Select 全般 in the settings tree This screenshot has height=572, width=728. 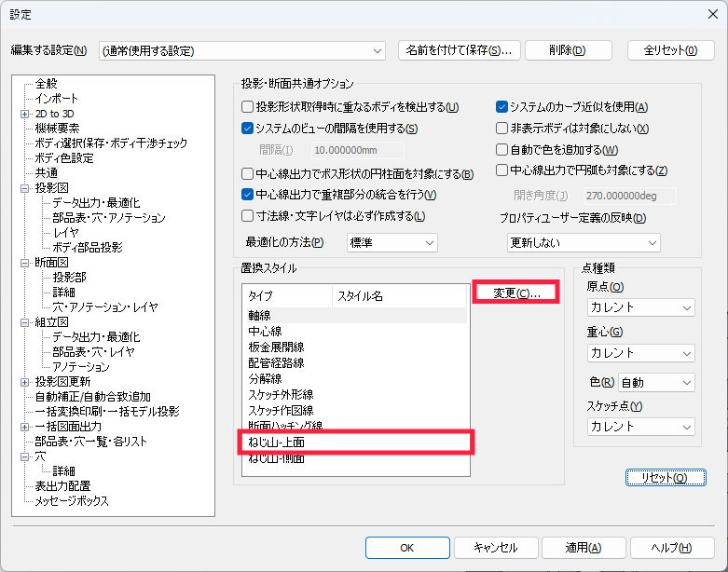coord(47,84)
